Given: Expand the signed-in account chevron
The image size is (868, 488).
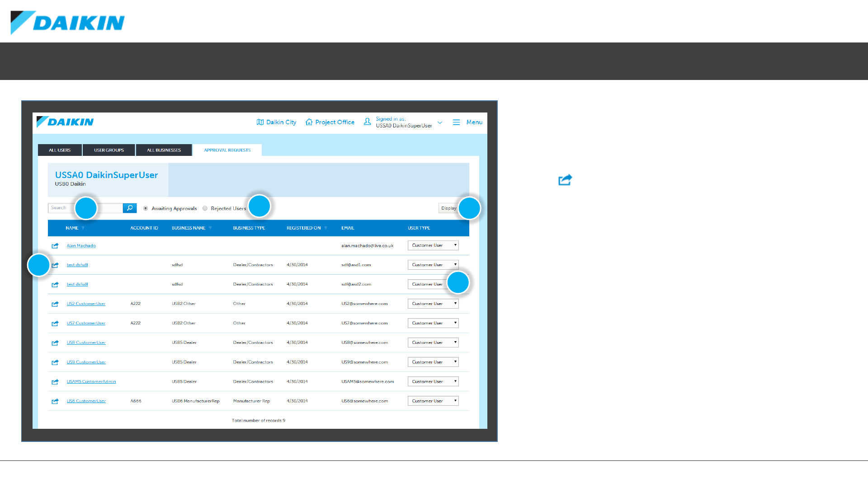Looking at the screenshot, I should coord(440,122).
